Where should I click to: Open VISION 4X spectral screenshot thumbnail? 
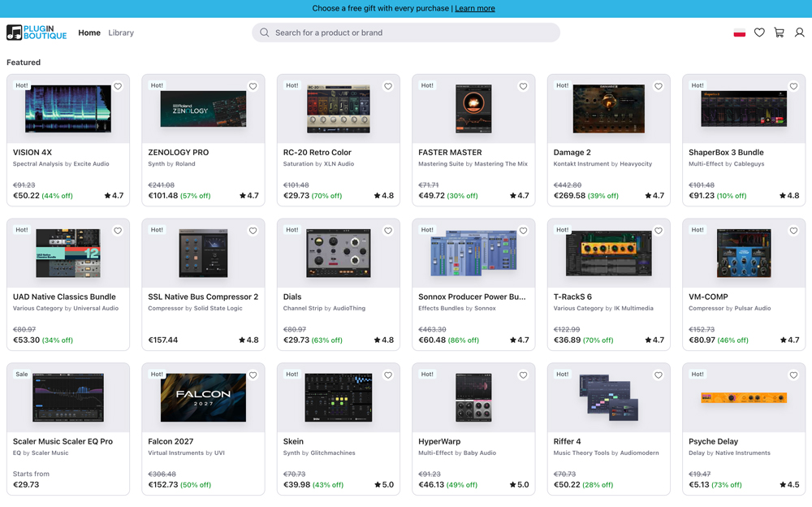(68, 109)
